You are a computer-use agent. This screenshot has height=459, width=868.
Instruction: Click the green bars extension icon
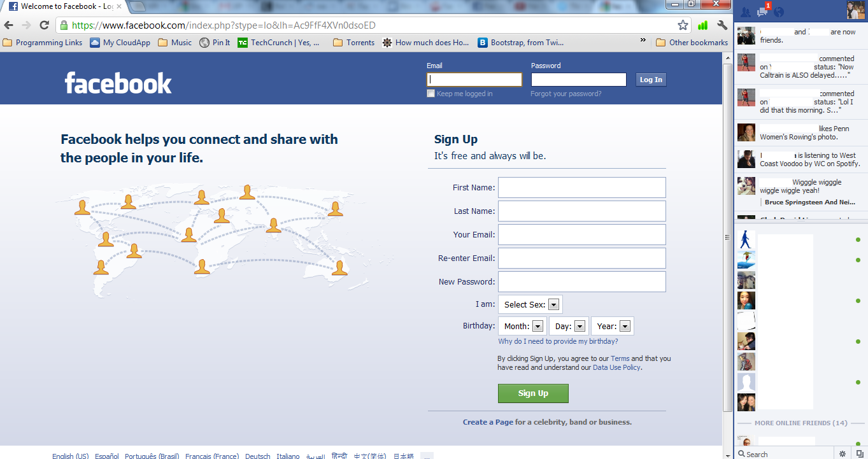701,25
